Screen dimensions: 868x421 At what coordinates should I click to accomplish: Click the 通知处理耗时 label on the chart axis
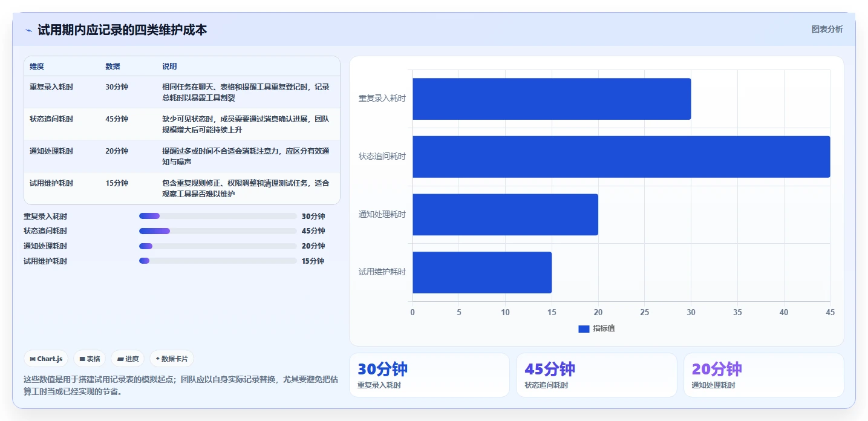pos(382,214)
